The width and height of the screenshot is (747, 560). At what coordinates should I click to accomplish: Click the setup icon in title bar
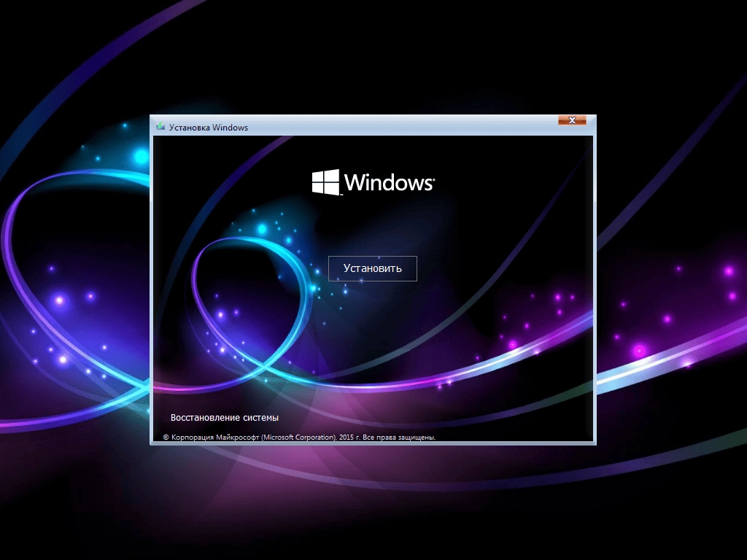160,127
